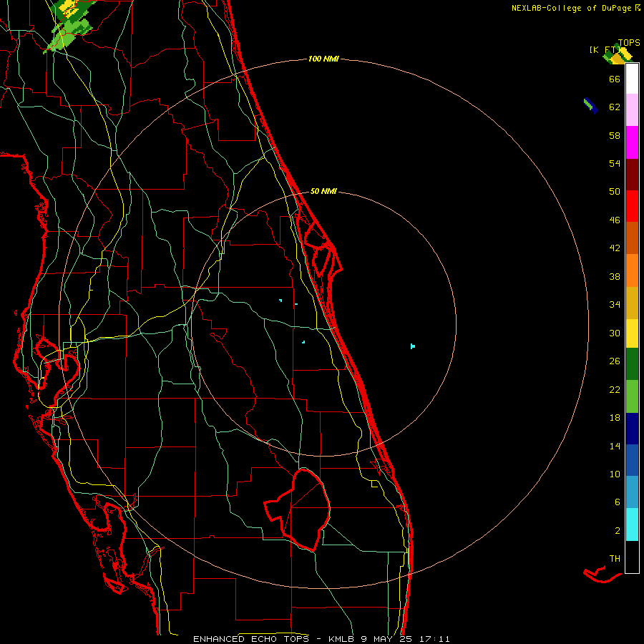This screenshot has width=644, height=644.
Task: Click the KMLB station identifier
Action: 342,639
